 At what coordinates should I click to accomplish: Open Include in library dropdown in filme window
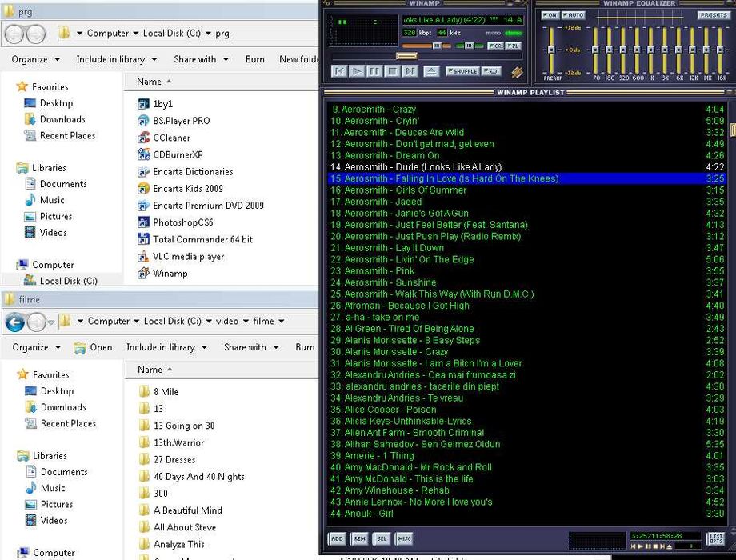click(x=166, y=347)
